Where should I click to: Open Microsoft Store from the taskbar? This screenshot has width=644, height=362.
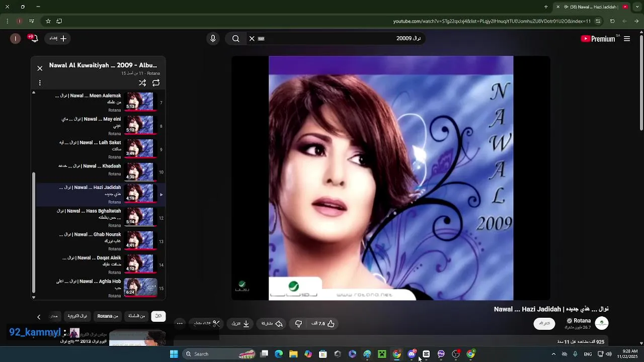[x=323, y=354]
